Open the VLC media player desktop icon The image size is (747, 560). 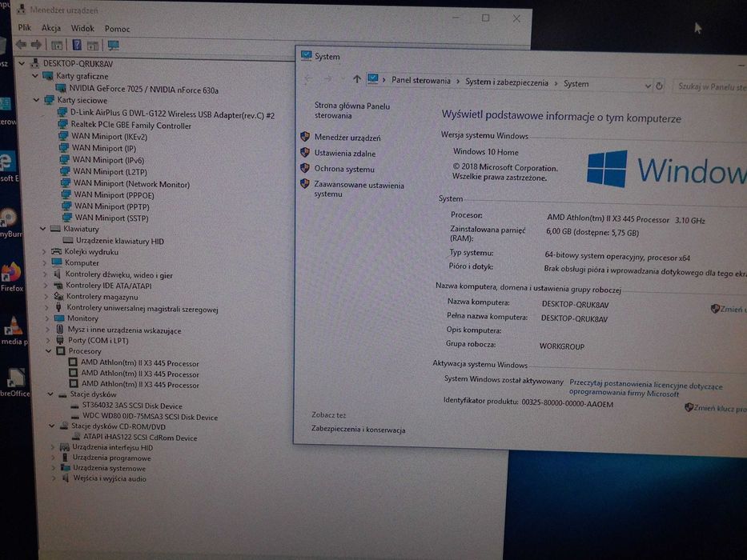(x=14, y=330)
